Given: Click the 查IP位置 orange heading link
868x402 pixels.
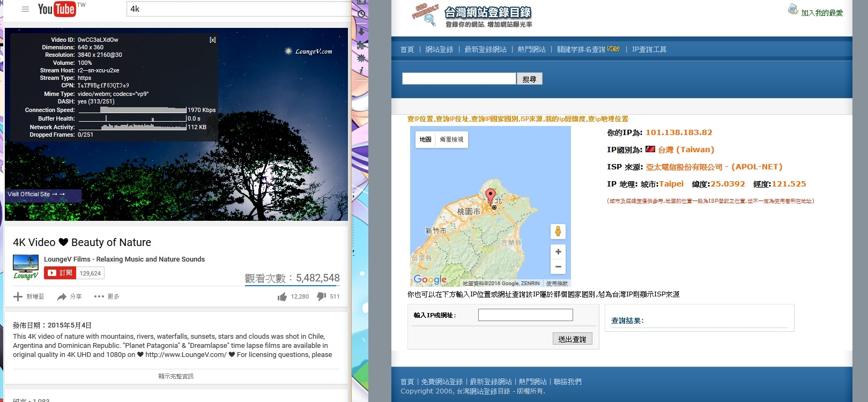Looking at the screenshot, I should coord(420,119).
